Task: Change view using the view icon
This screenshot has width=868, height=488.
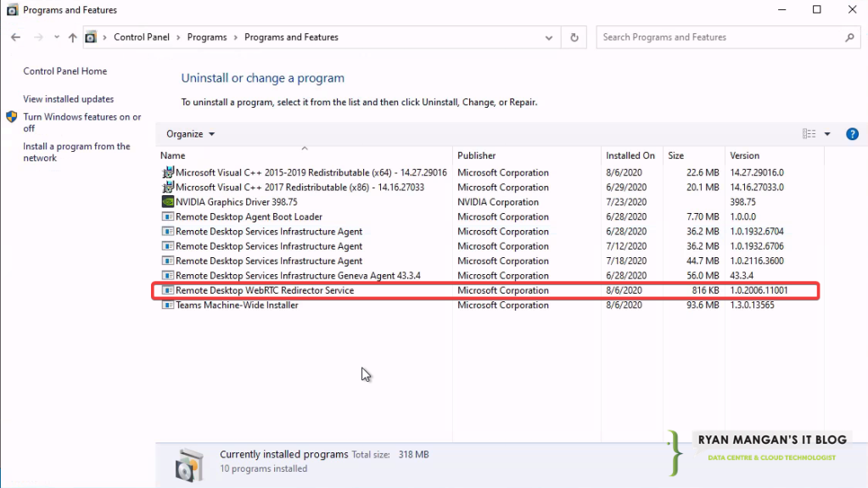Action: click(809, 134)
